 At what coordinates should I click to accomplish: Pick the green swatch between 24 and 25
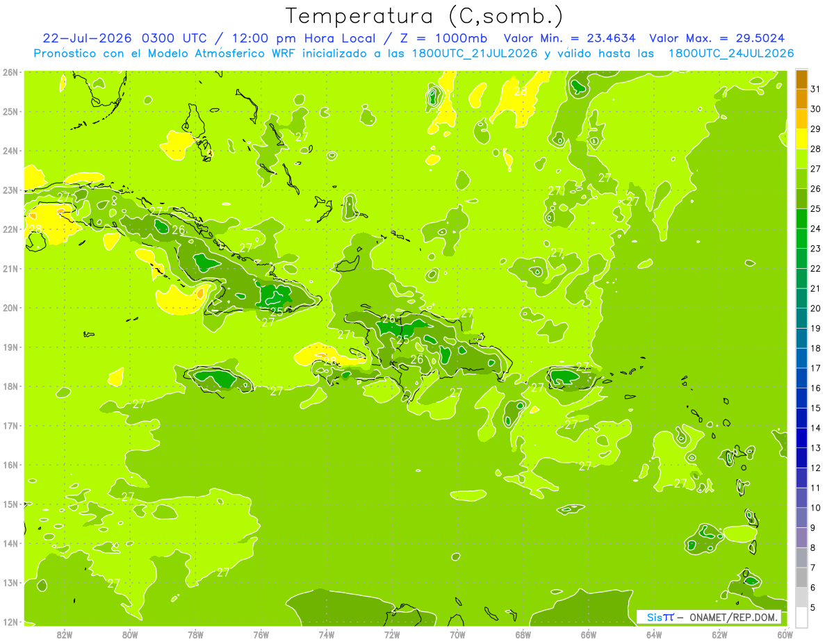801,219
